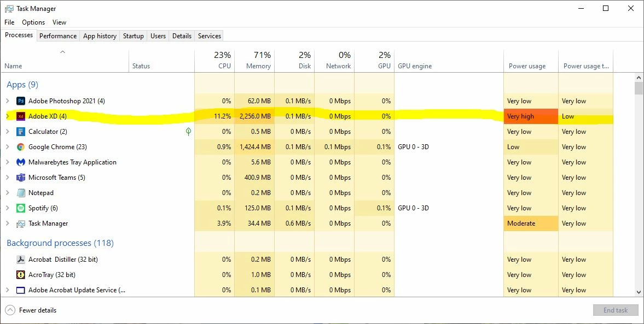Click the scrollbar up arrow

click(x=639, y=78)
